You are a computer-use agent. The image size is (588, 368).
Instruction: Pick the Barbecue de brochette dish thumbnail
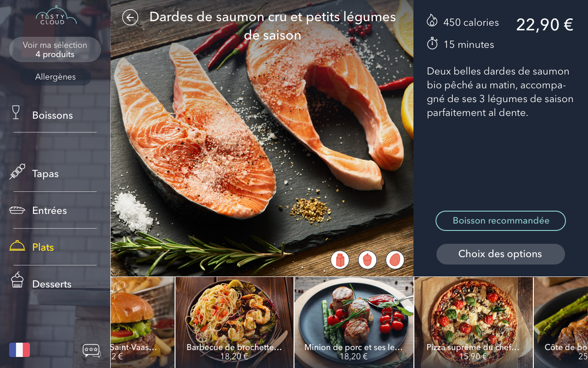(x=234, y=322)
